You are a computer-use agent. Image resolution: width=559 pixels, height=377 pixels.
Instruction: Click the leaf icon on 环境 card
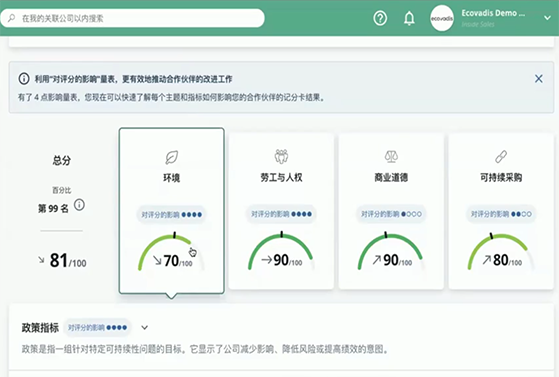(171, 157)
